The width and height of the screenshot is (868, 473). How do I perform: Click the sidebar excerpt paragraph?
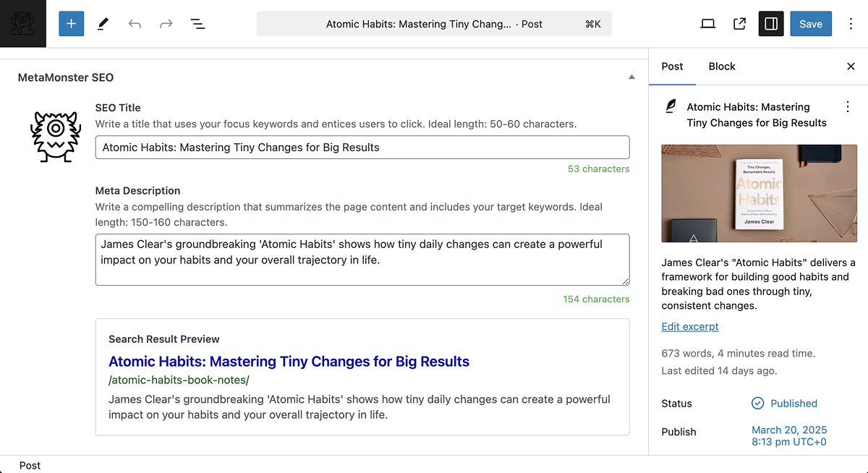click(759, 284)
